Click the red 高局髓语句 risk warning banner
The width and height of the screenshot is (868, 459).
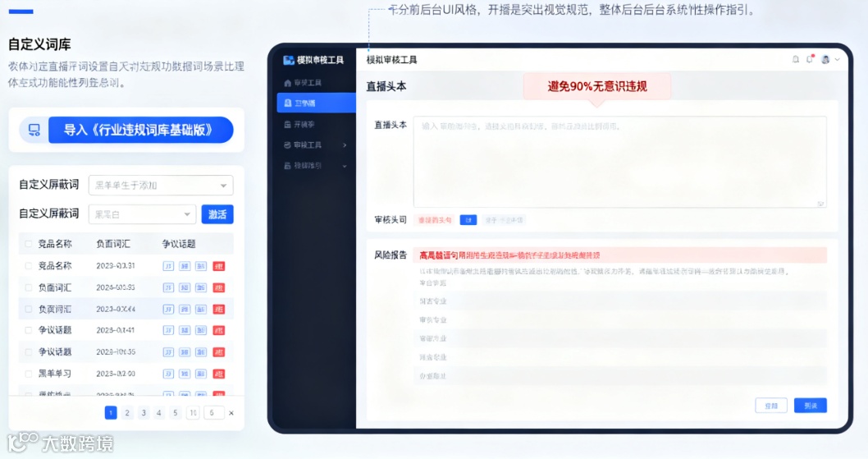620,255
